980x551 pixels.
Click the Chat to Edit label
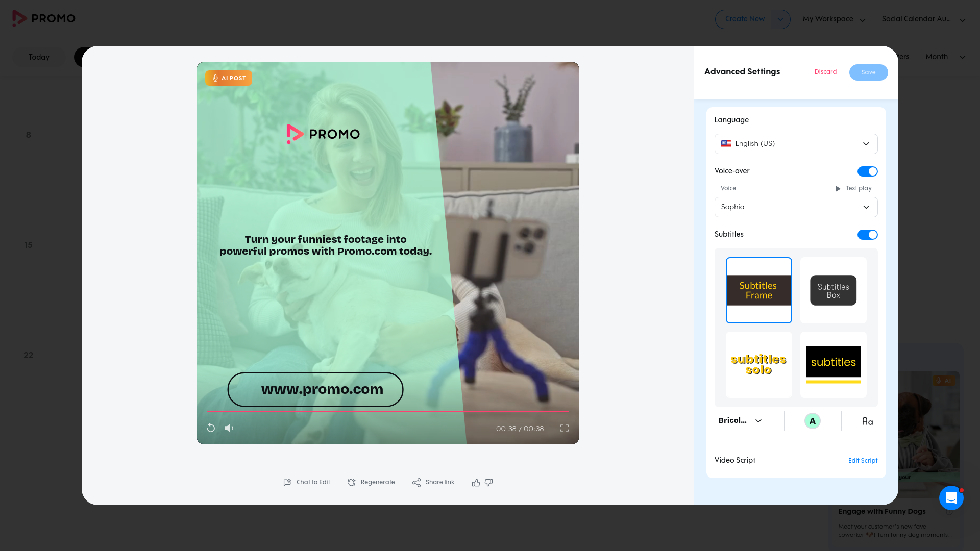click(x=313, y=482)
